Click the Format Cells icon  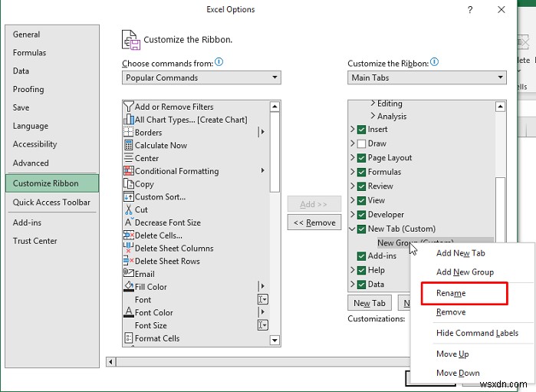pos(129,338)
